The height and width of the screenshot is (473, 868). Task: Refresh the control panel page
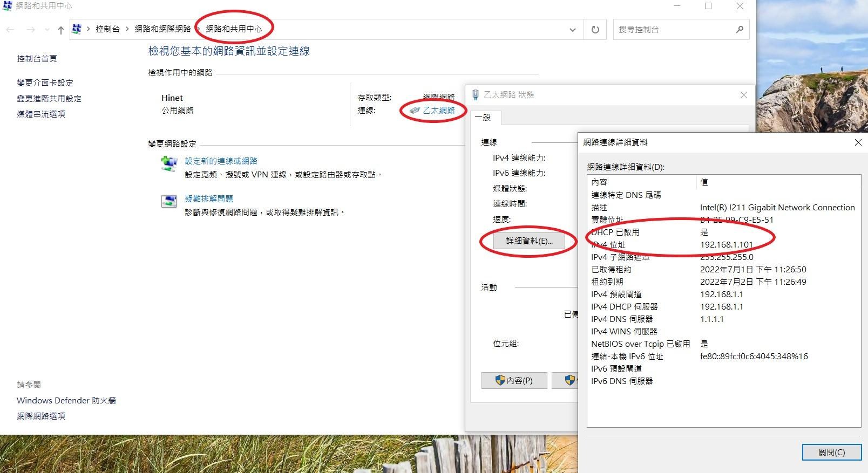click(x=595, y=30)
